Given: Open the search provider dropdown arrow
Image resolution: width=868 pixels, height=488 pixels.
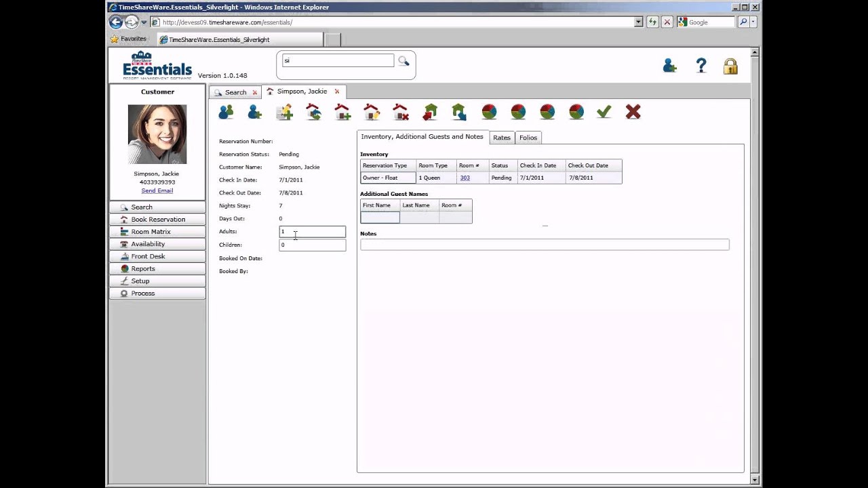Looking at the screenshot, I should (x=753, y=22).
